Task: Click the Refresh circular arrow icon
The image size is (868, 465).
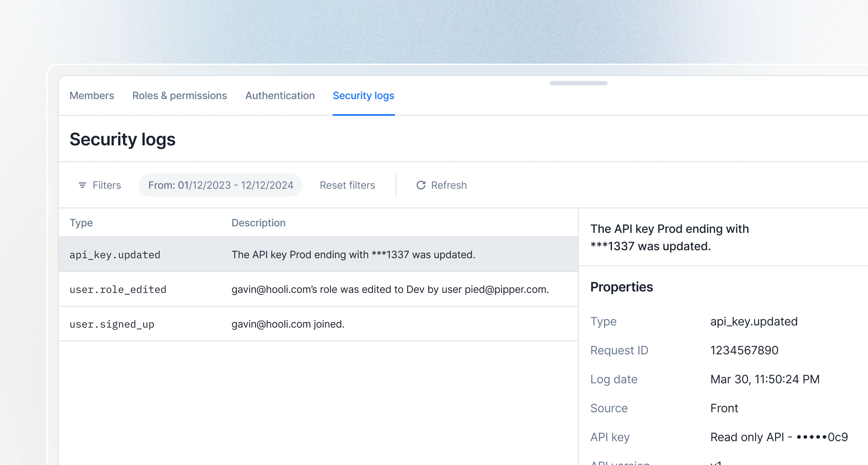Action: click(x=421, y=185)
